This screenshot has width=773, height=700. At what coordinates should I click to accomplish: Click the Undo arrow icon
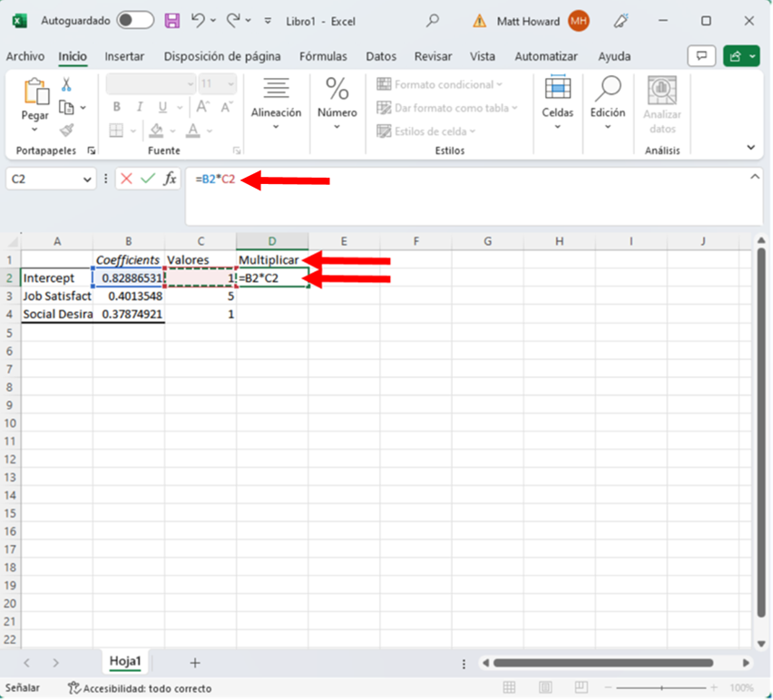(198, 20)
